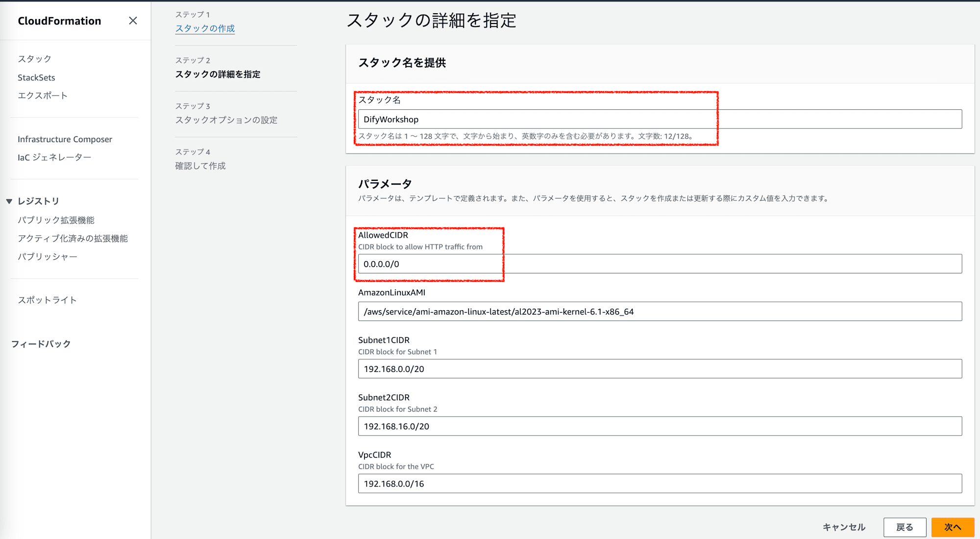
Task: Open パブリック拡張機能 in the registry
Action: point(56,220)
